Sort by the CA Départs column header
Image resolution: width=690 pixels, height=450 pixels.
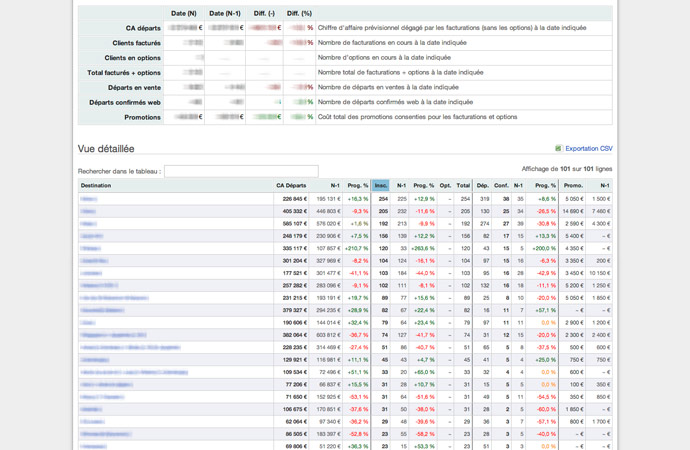[291, 186]
